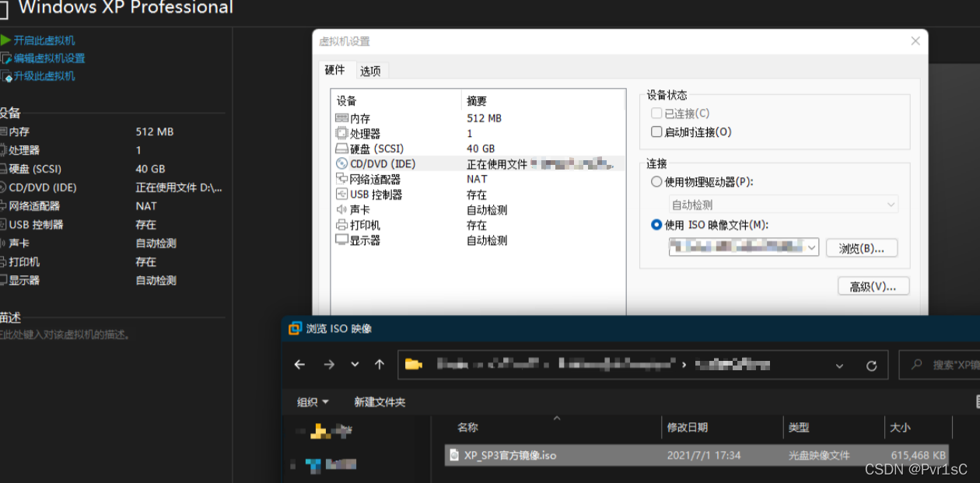Select sound card icon in settings list
The height and width of the screenshot is (483, 980).
(x=341, y=209)
